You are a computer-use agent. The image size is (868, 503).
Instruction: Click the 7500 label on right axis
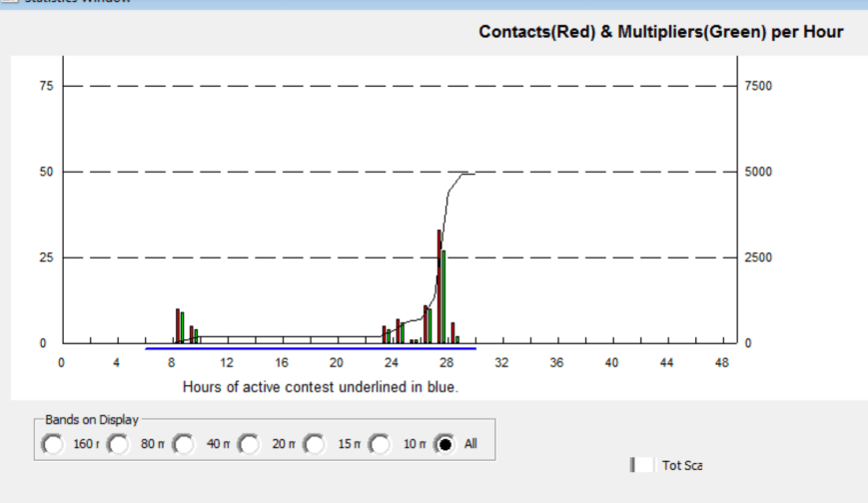[758, 86]
